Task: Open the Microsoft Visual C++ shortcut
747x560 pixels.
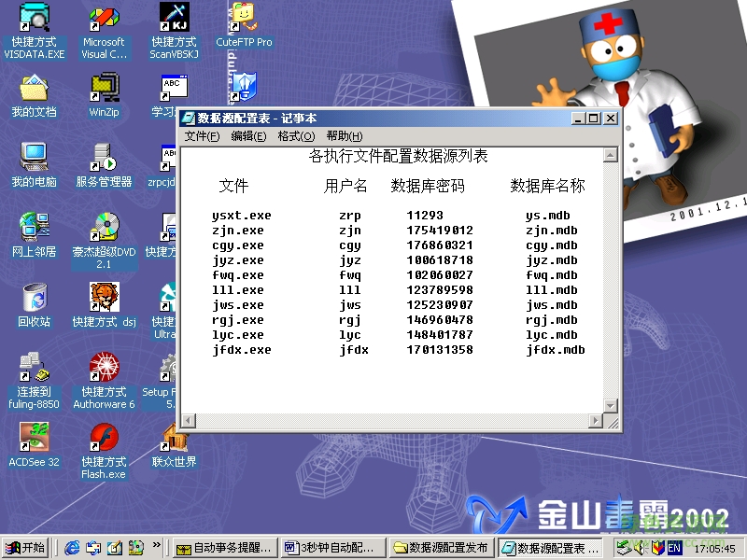Action: tap(104, 21)
